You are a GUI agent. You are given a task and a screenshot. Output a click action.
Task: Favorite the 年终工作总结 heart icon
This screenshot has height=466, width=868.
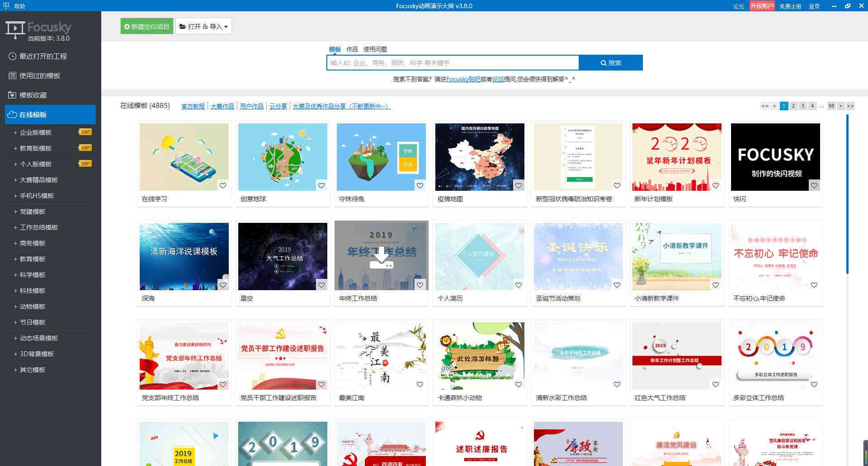coord(420,285)
